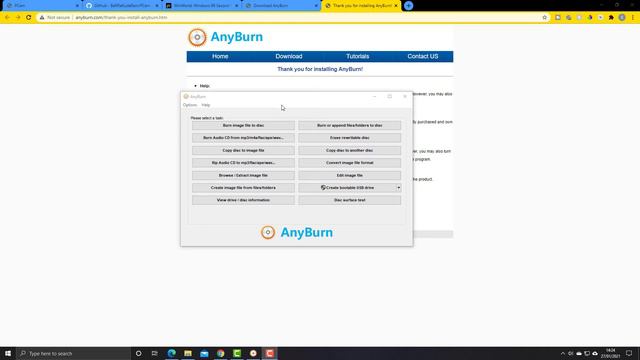This screenshot has width=640, height=360.
Task: Open Contact US in the website nav
Action: tap(422, 56)
